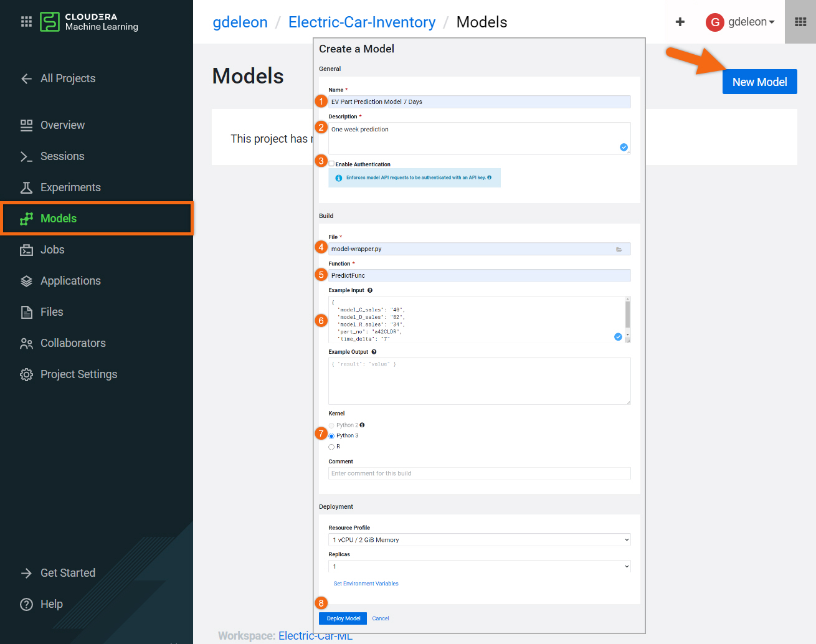816x644 pixels.
Task: Click the Help question mark icon
Action: (26, 604)
